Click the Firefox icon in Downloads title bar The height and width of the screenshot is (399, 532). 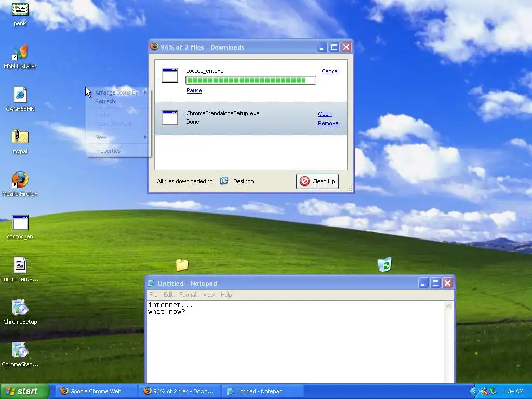154,47
